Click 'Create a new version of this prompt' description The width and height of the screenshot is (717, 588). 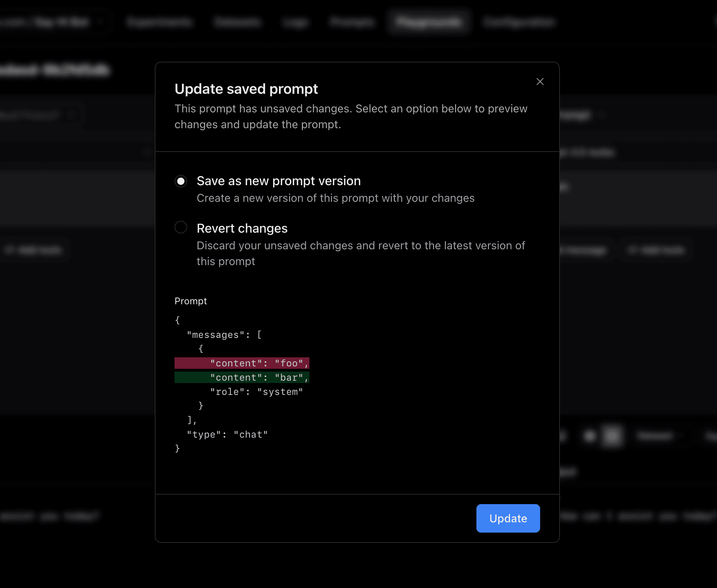click(x=335, y=198)
